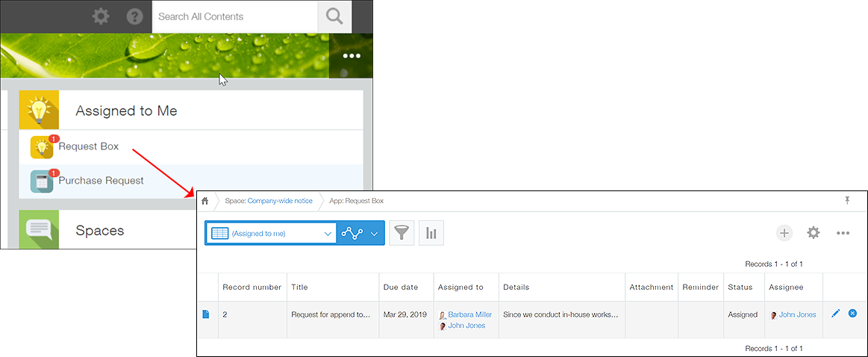
Task: Pin the app with the pushpin icon
Action: pyautogui.click(x=847, y=201)
